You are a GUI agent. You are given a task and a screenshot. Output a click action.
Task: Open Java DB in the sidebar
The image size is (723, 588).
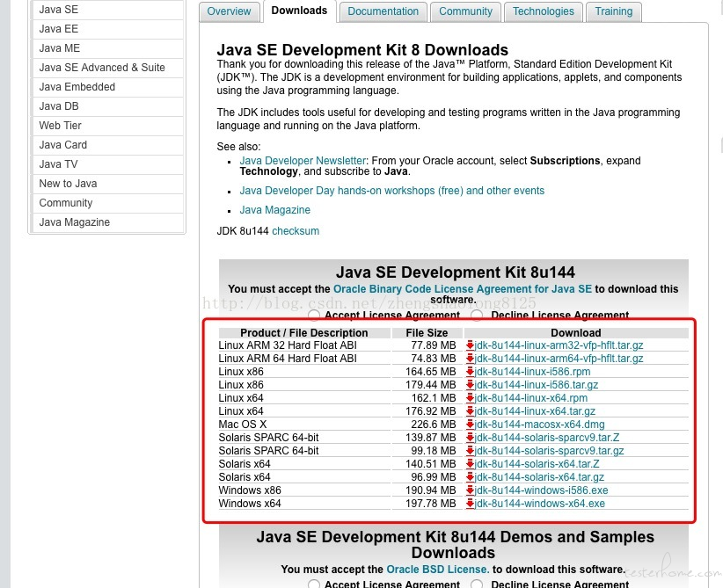pyautogui.click(x=108, y=106)
